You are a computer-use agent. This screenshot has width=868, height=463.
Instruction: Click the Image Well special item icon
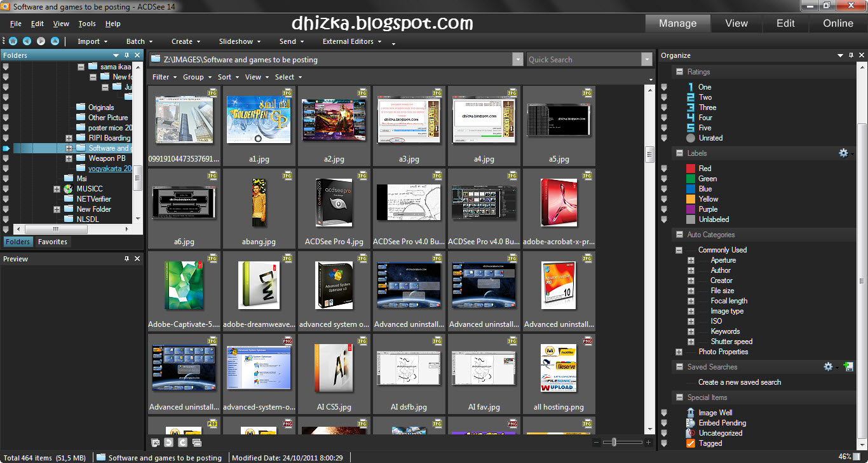(x=691, y=413)
